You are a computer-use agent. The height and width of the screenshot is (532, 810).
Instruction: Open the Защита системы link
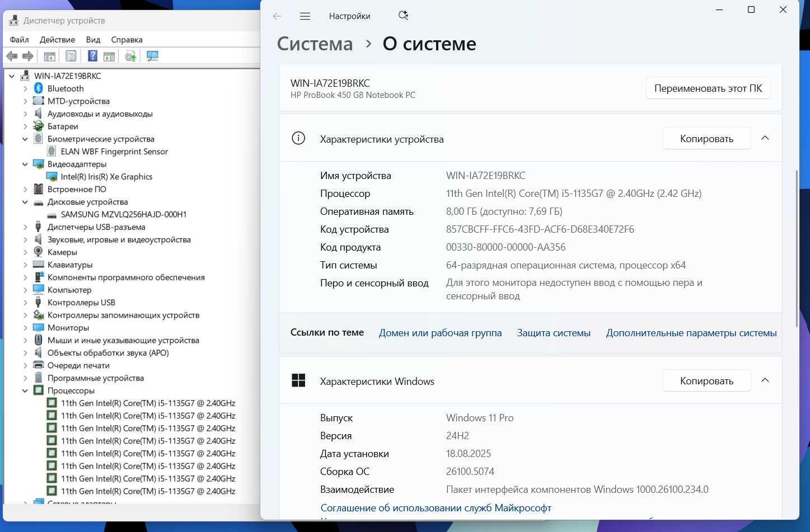coord(554,333)
